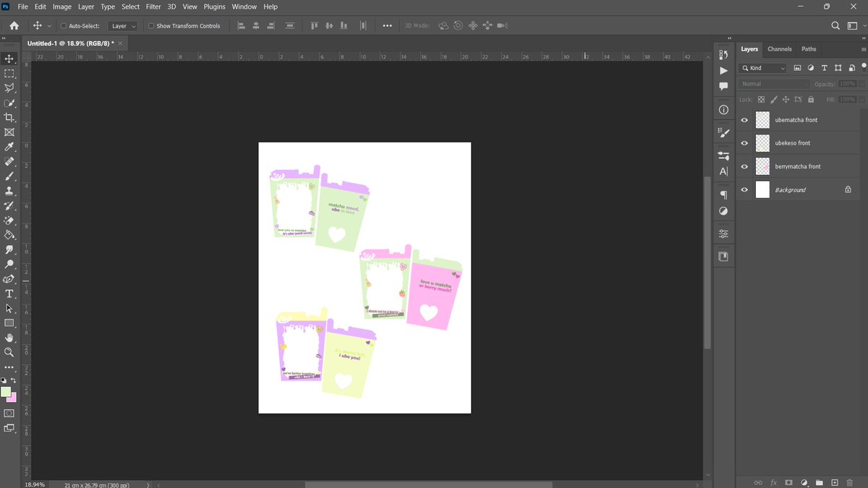This screenshot has width=868, height=488.
Task: Switch to the Channels tab
Action: click(780, 49)
